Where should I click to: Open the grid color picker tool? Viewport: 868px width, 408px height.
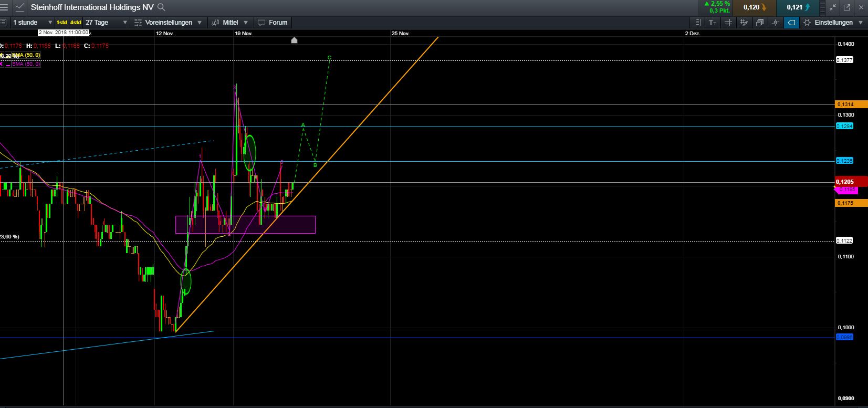[x=744, y=23]
